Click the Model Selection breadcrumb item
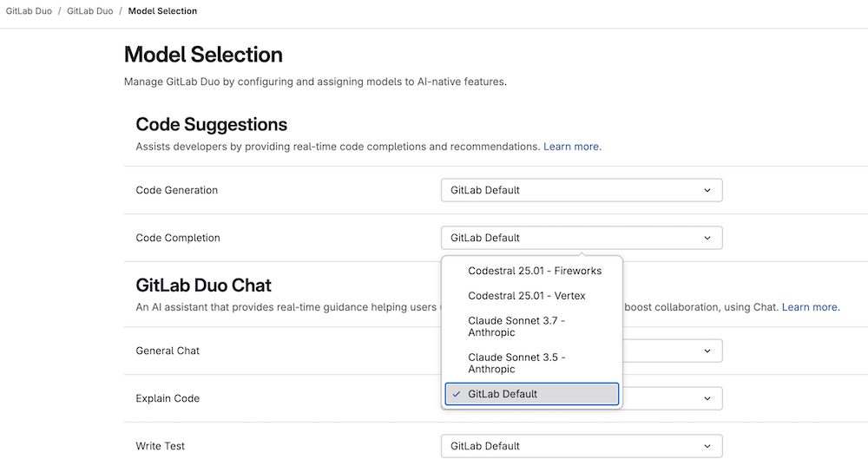This screenshot has height=466, width=868. (162, 11)
